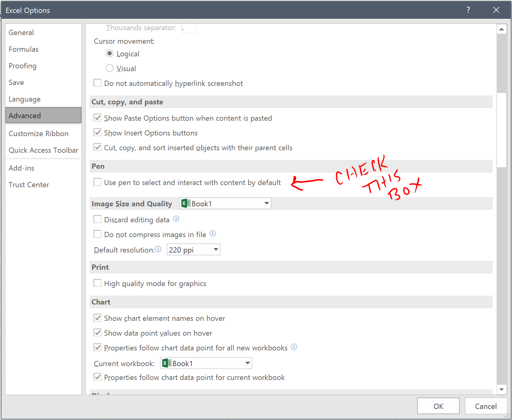The height and width of the screenshot is (420, 512).
Task: Open the Language category
Action: tap(43, 99)
